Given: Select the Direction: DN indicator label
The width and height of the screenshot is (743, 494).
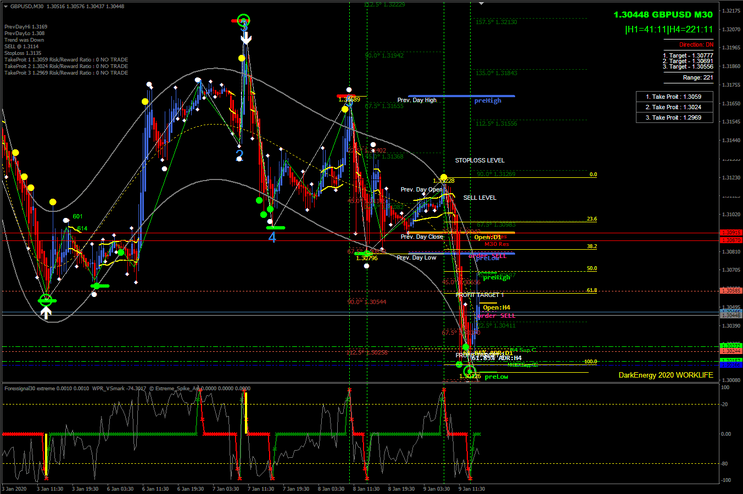Looking at the screenshot, I should click(x=690, y=46).
